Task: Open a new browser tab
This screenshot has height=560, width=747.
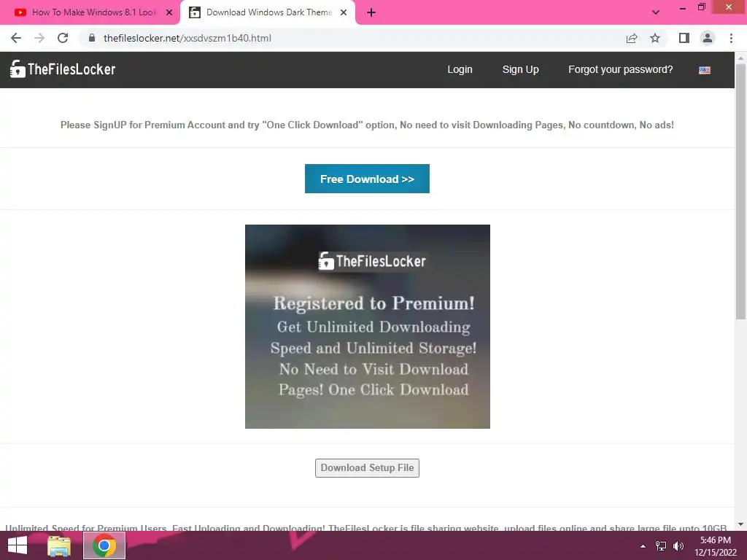Action: [371, 12]
